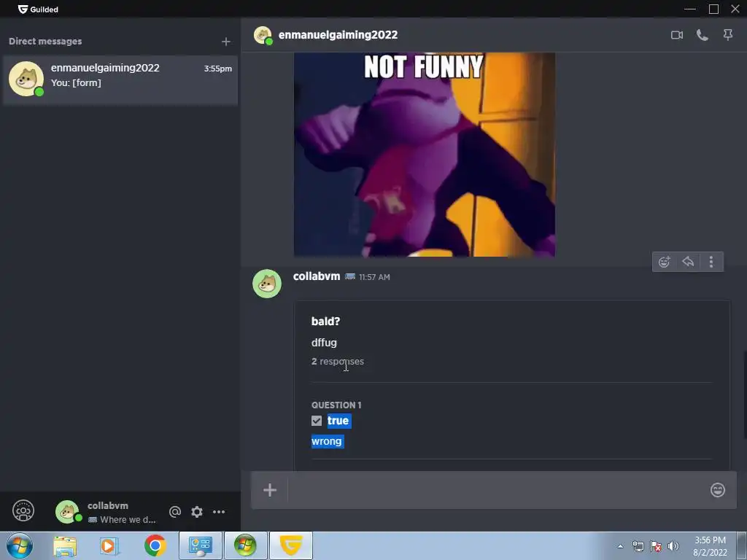Image resolution: width=747 pixels, height=560 pixels.
Task: Open the servers button at bottom left
Action: tap(23, 511)
